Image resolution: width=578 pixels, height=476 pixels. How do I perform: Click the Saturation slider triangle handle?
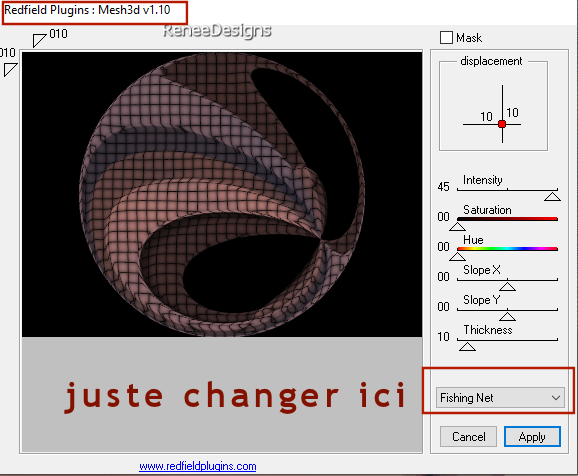457,226
